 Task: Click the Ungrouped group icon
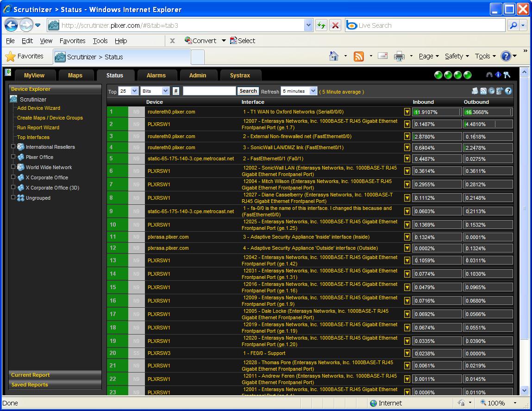tap(21, 198)
